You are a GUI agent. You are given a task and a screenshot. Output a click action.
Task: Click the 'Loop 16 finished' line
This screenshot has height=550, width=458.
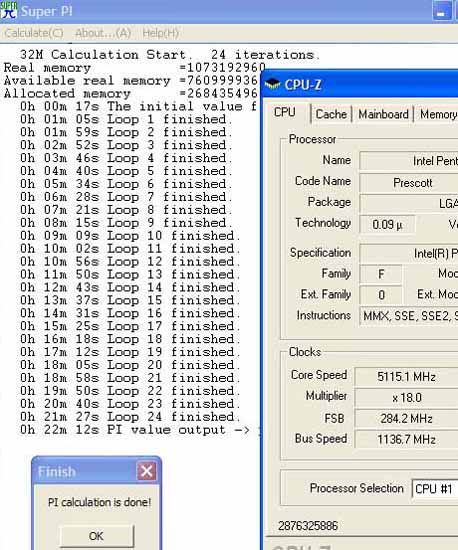tap(130, 313)
